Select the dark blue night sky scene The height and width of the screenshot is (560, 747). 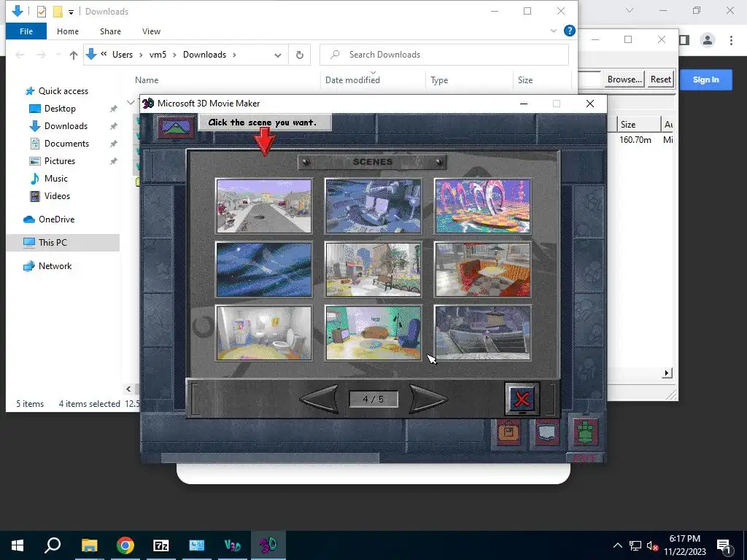(264, 269)
